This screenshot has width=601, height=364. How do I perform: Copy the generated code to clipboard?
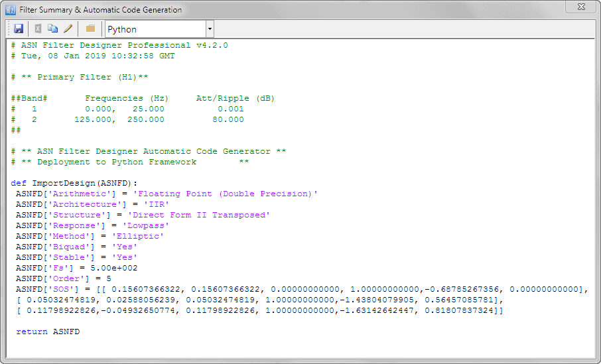[x=52, y=29]
